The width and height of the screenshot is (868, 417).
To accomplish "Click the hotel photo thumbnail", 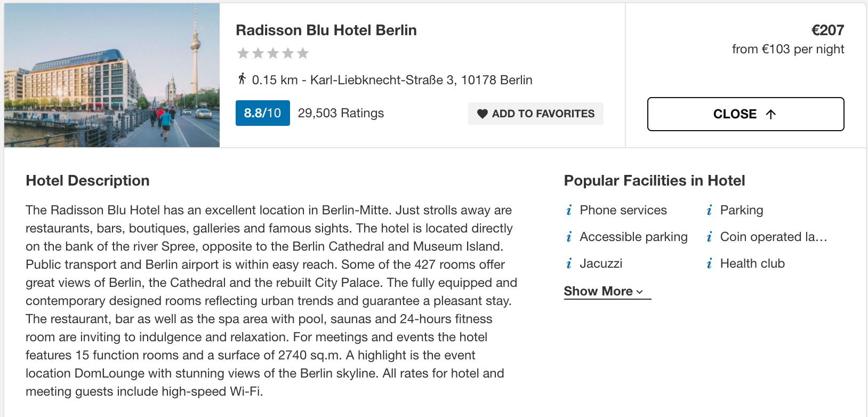I will (112, 75).
